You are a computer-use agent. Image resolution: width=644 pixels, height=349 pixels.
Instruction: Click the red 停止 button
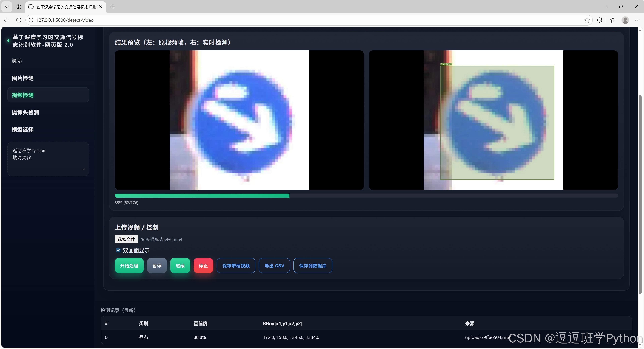click(x=203, y=266)
